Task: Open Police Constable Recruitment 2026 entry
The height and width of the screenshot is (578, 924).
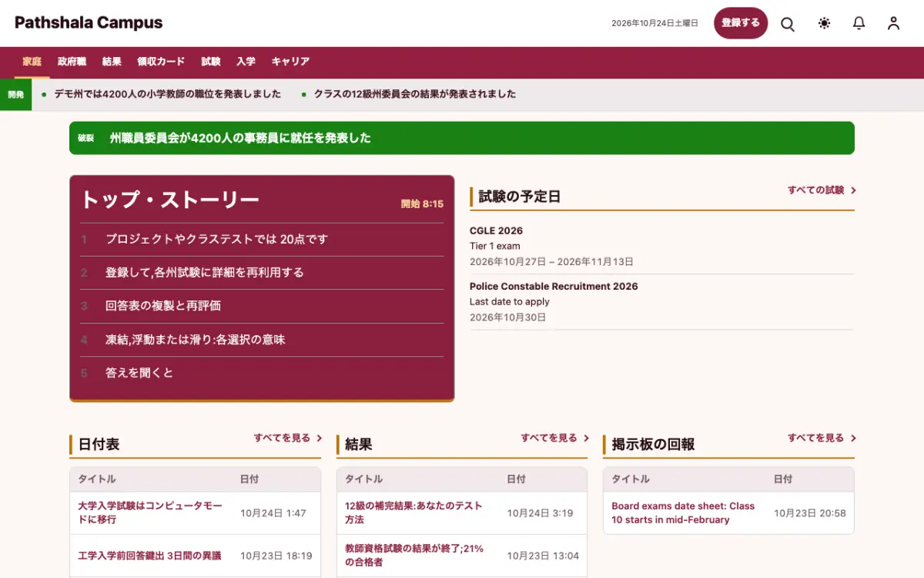Action: (x=554, y=286)
